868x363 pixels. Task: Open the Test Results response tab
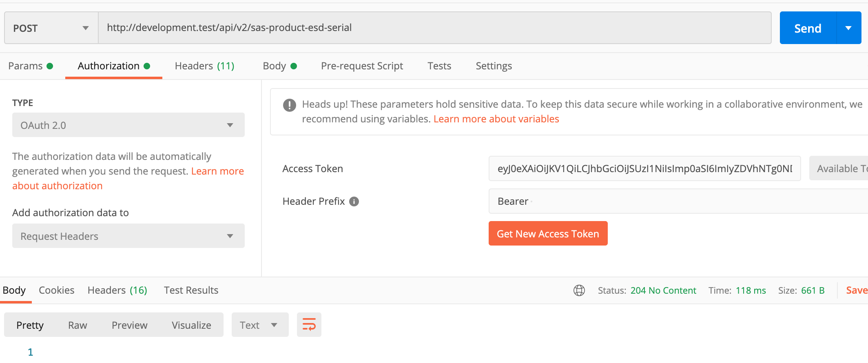tap(191, 290)
